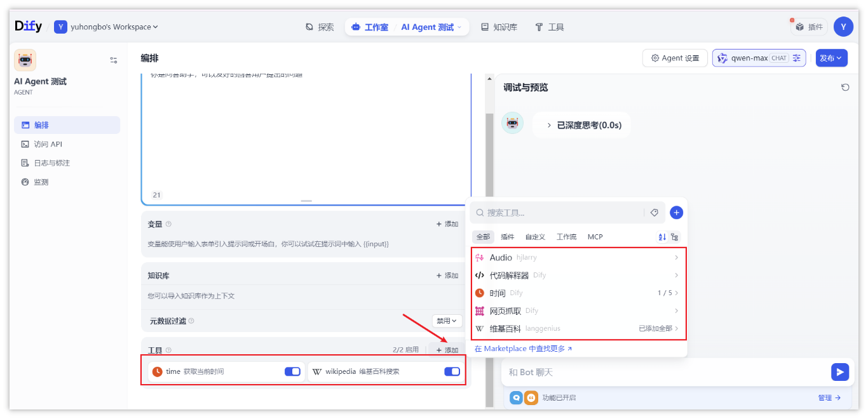Viewport: 868px width, 419px height.
Task: Select 日志与标注 in the left sidebar
Action: [67, 163]
